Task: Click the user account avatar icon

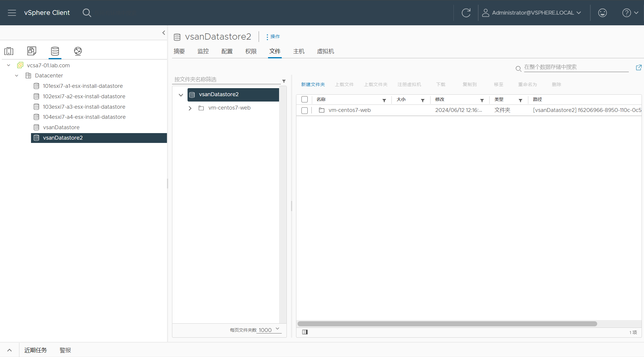Action: click(x=485, y=13)
